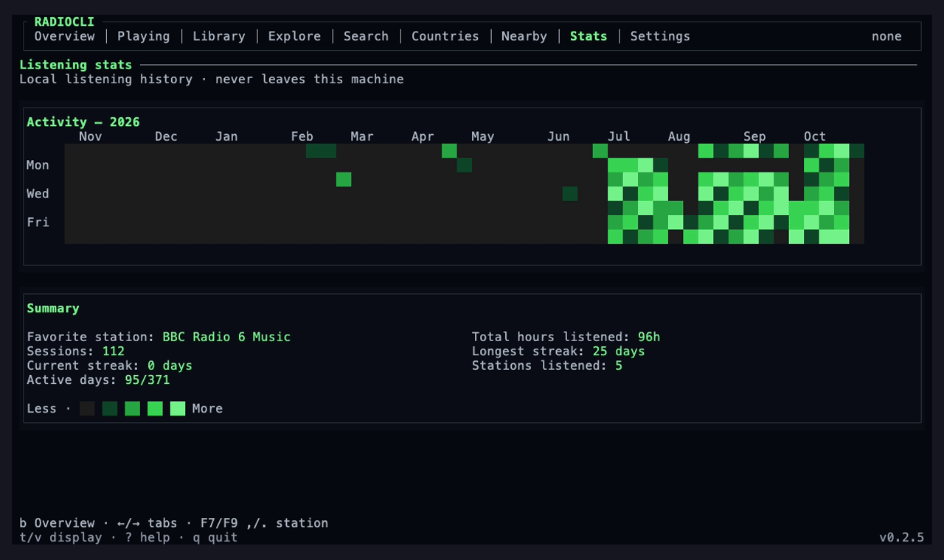Open the Playing tab
This screenshot has height=560, width=944.
click(x=143, y=36)
